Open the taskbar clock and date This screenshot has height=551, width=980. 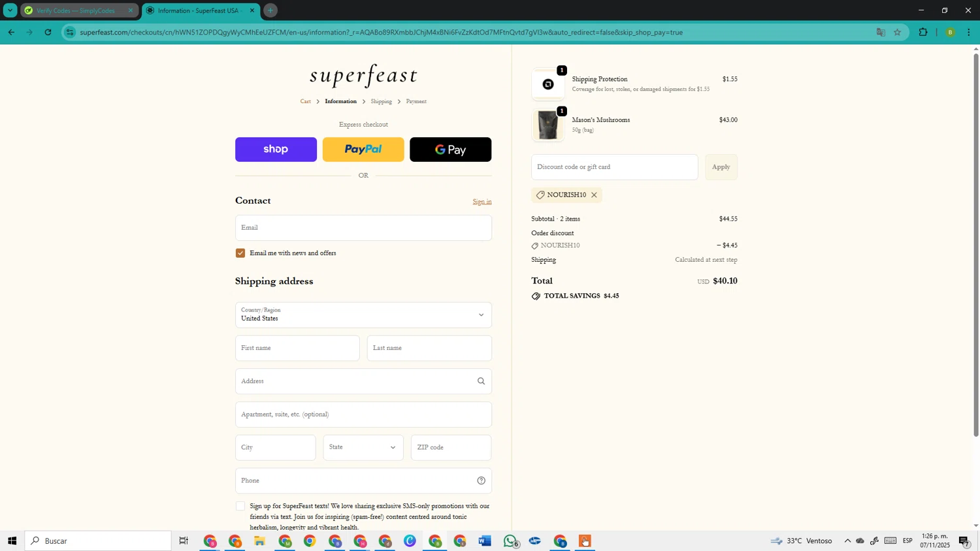click(934, 541)
